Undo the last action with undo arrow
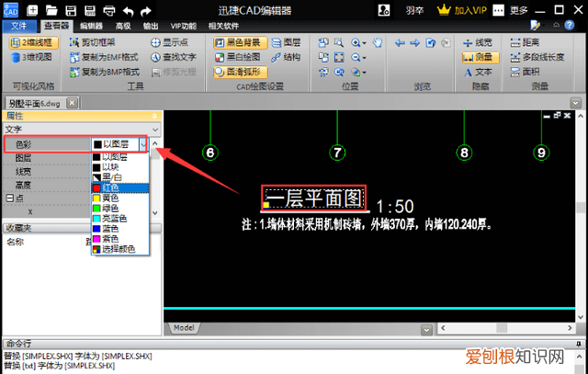This screenshot has height=374, width=588. pyautogui.click(x=128, y=11)
